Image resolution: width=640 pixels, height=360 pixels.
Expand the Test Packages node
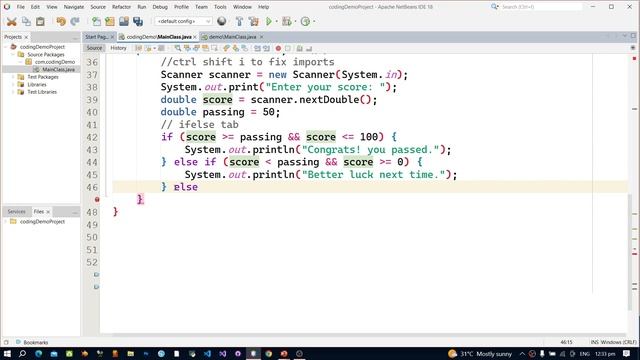click(13, 77)
